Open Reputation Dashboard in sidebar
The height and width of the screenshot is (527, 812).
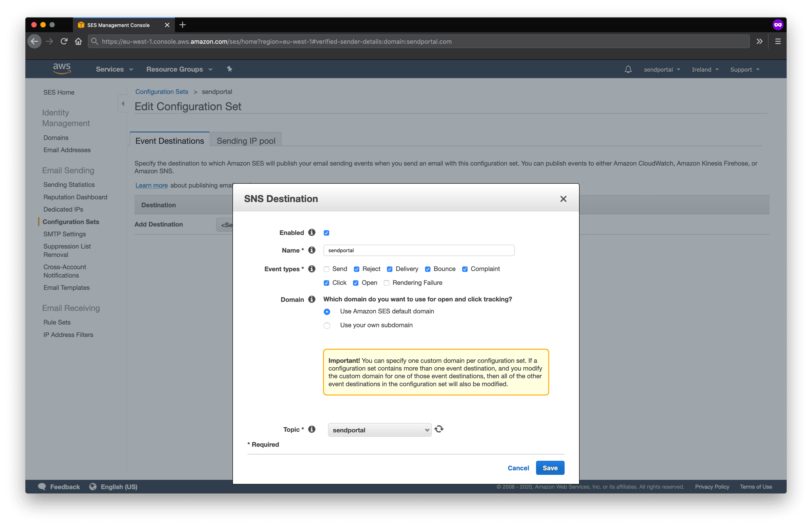pos(75,197)
